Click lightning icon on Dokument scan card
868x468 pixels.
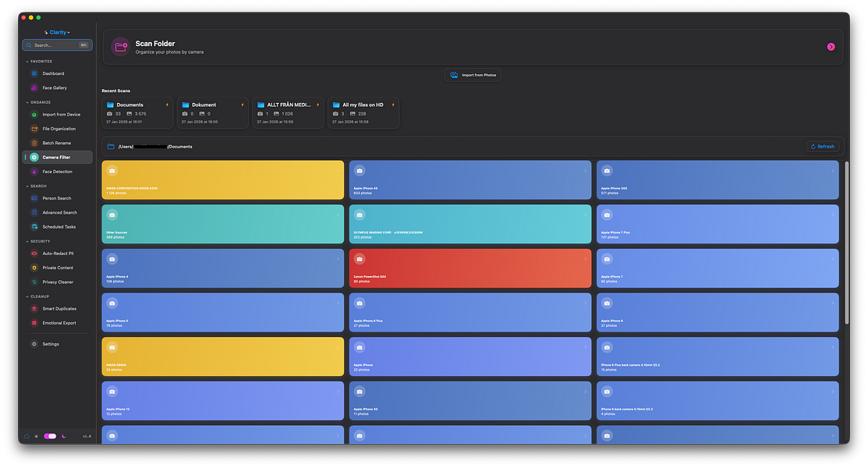(243, 105)
